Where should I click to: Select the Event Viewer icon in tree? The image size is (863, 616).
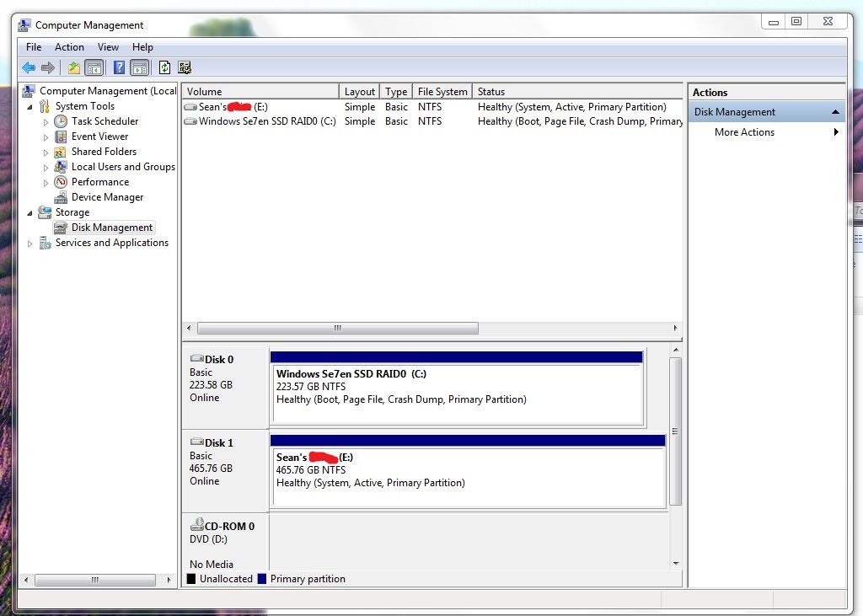click(x=61, y=137)
